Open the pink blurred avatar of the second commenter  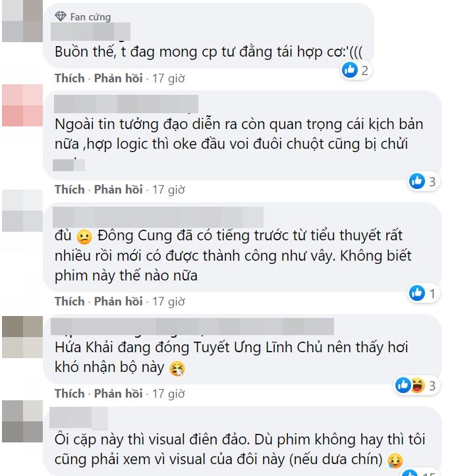[22, 105]
